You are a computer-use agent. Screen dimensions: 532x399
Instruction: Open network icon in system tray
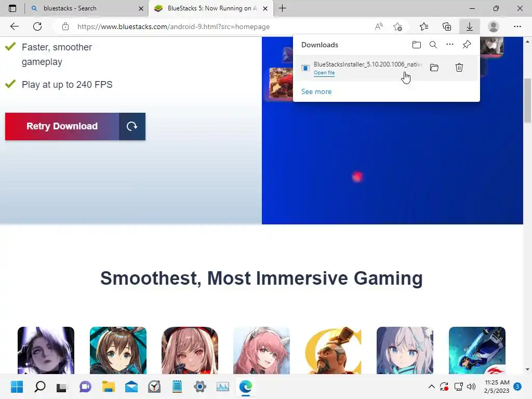click(458, 387)
